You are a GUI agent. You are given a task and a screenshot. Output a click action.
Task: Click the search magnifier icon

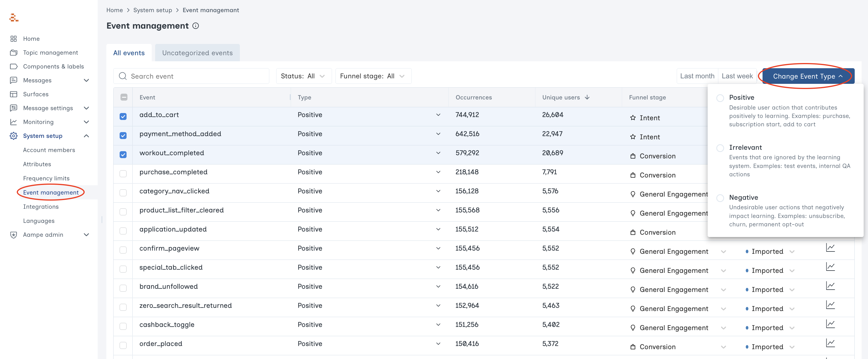click(x=123, y=76)
